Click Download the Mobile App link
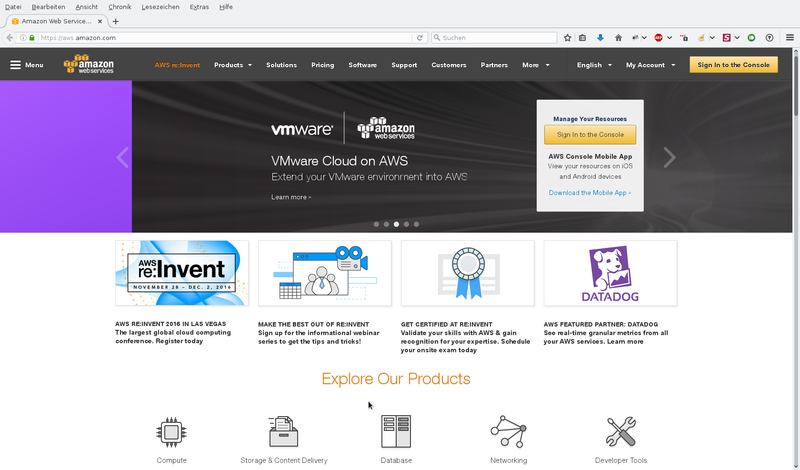 click(x=590, y=193)
